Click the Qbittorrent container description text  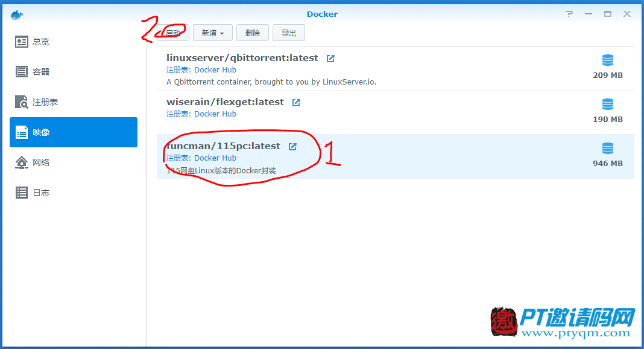[271, 82]
